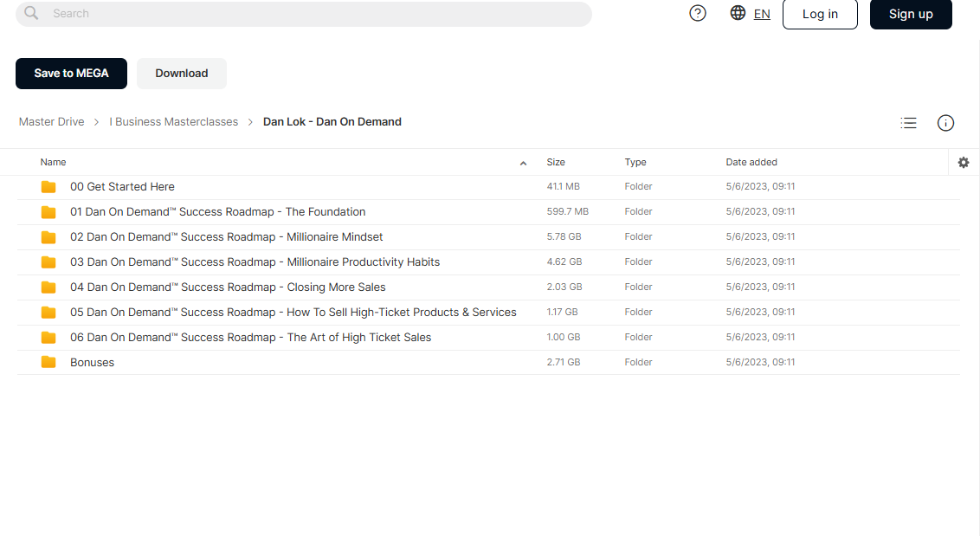Select 05 How To Sell High-Ticket Products name

(293, 312)
